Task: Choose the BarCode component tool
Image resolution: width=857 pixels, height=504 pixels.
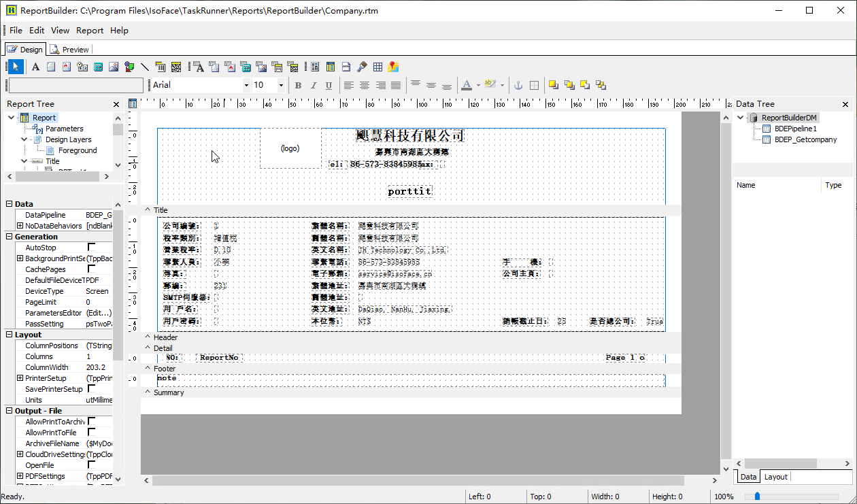Action: pyautogui.click(x=161, y=67)
